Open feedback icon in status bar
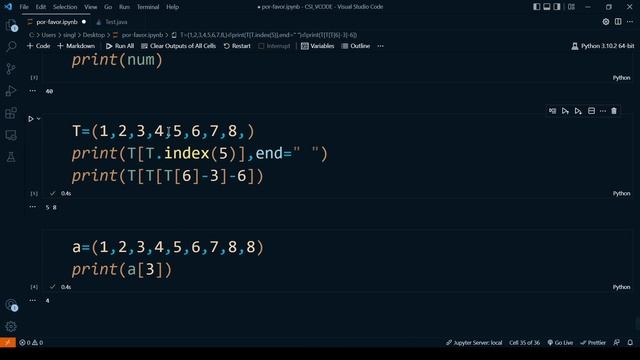Screen dimensions: 640x360 616,342
